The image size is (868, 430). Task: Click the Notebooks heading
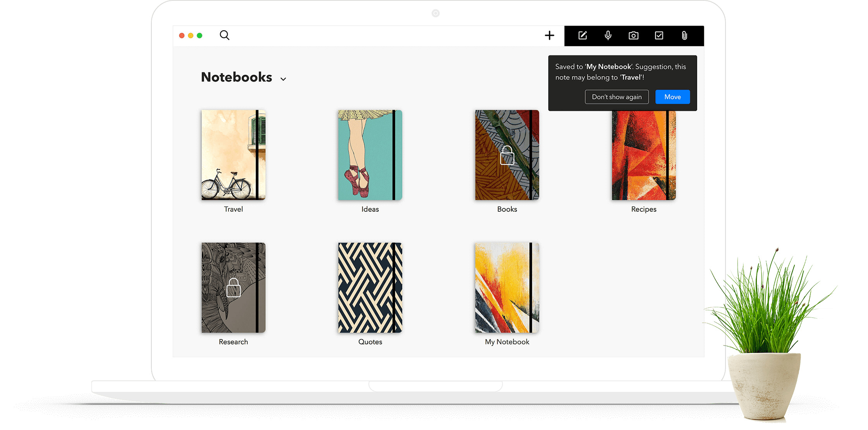pos(237,77)
